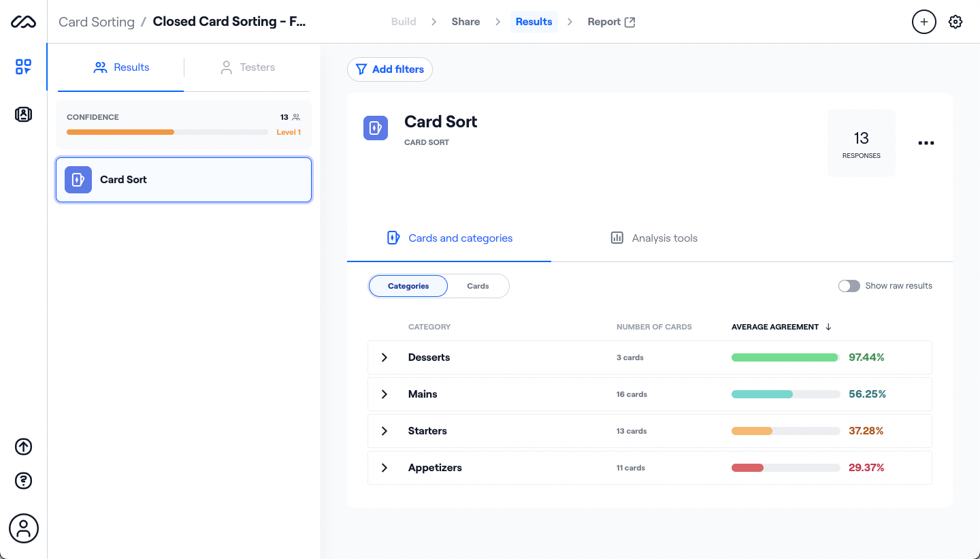Switch the segmented control to Cards
Viewport: 980px width, 559px height.
pos(478,285)
